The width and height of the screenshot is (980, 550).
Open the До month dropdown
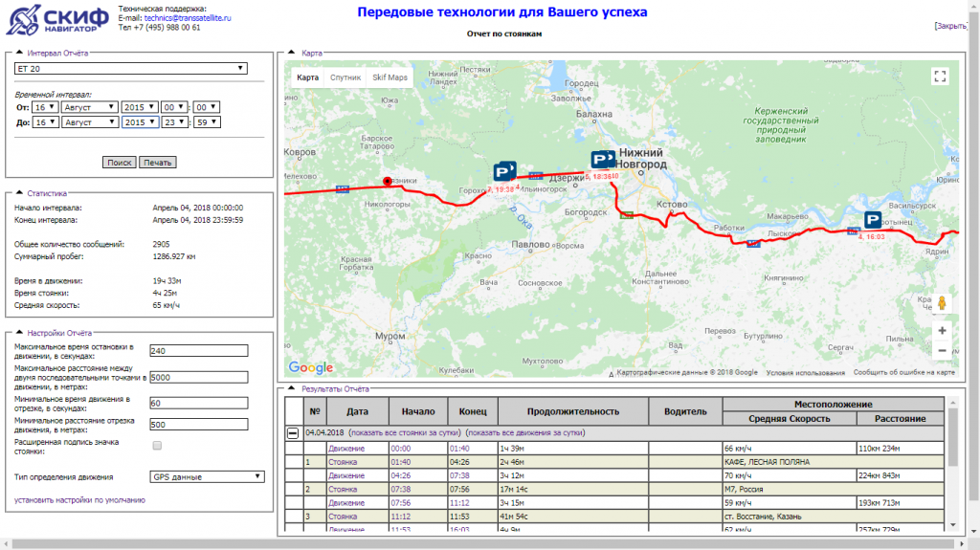pos(90,121)
